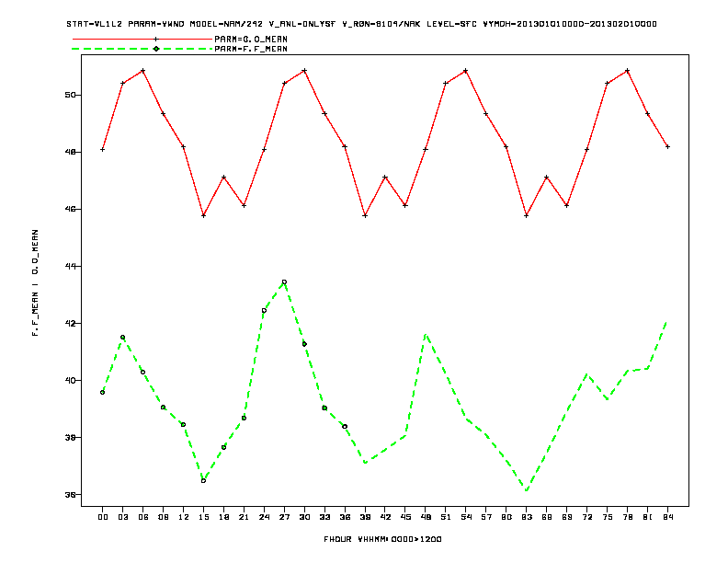Click the green data marker at hour 36
Image resolution: width=728 pixels, height=563 pixels.
[345, 427]
